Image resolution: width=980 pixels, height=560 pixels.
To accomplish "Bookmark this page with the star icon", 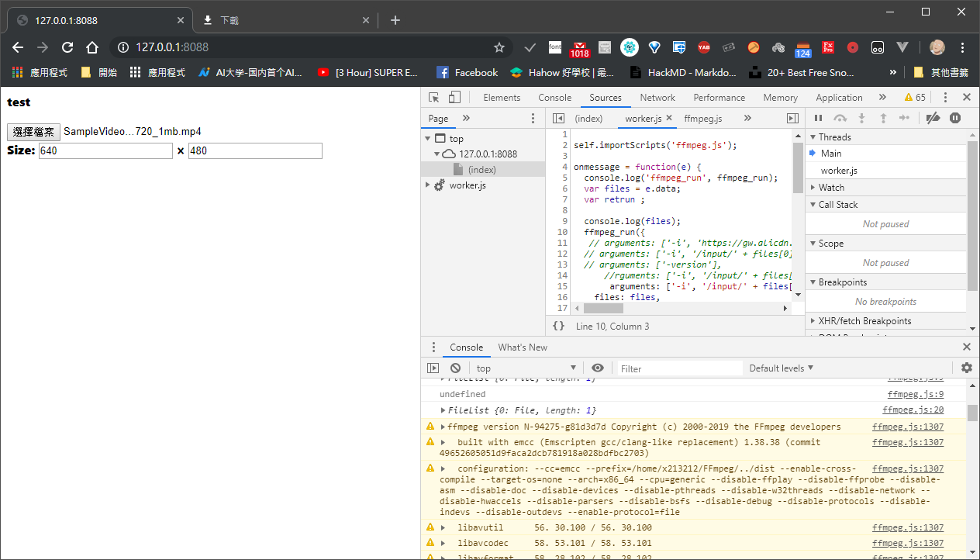I will click(x=499, y=47).
